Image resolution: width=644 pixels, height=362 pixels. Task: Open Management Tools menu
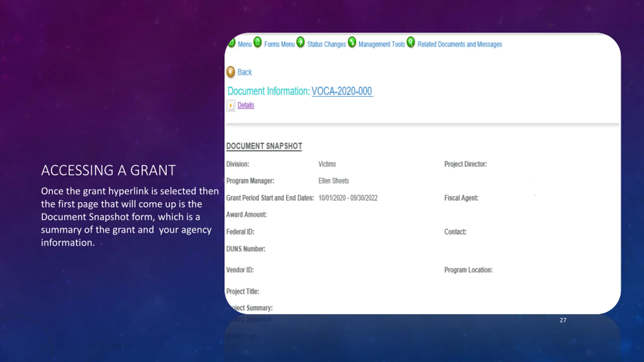(381, 44)
